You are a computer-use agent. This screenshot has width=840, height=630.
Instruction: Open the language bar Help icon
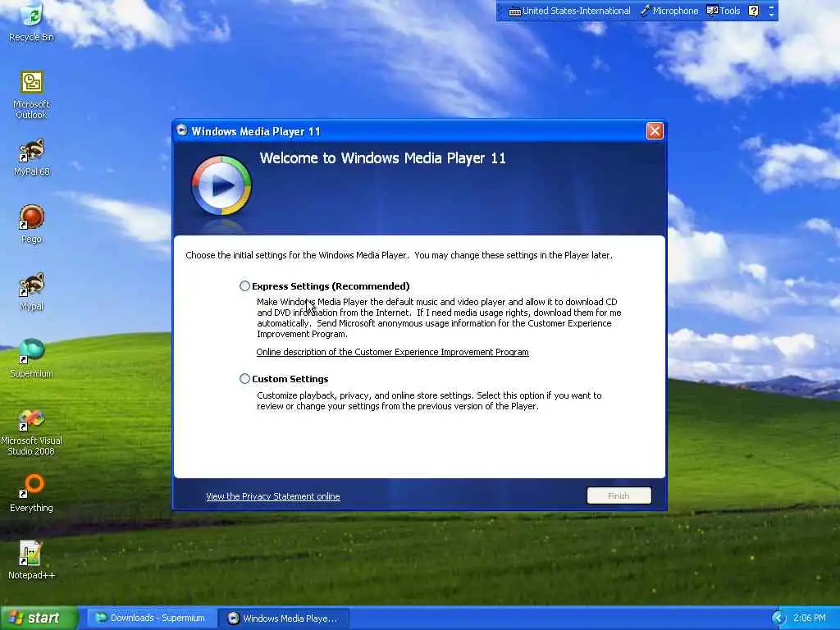pos(754,11)
